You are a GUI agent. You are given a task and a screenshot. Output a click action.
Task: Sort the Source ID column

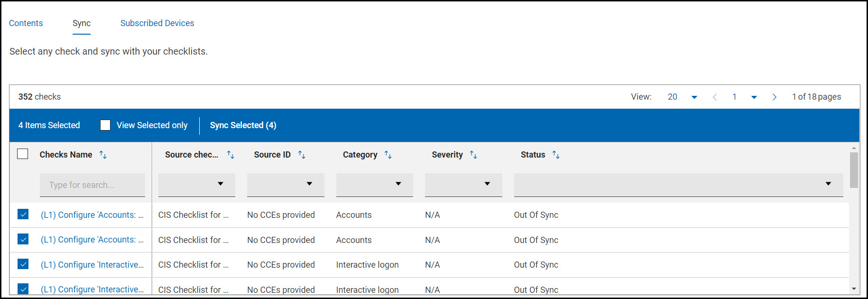coord(302,155)
